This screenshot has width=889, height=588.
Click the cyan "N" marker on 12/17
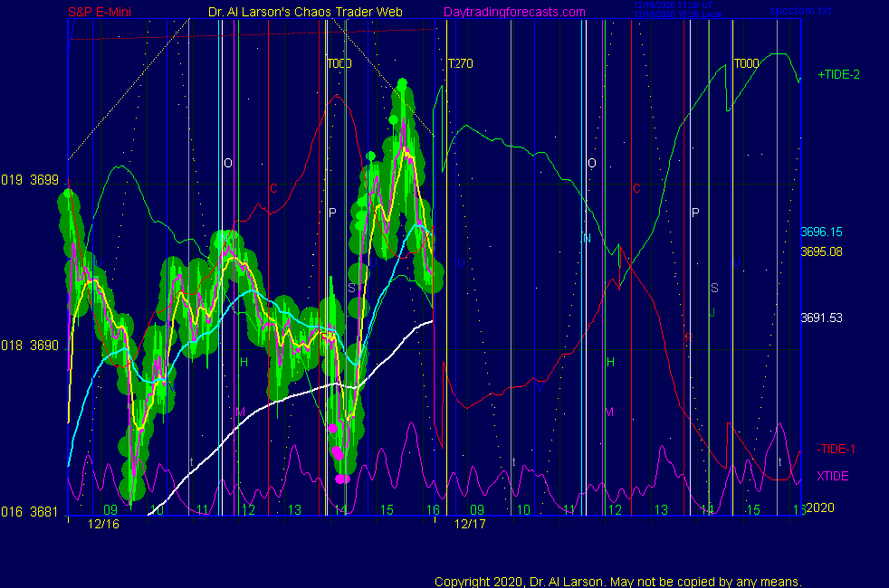tap(587, 239)
